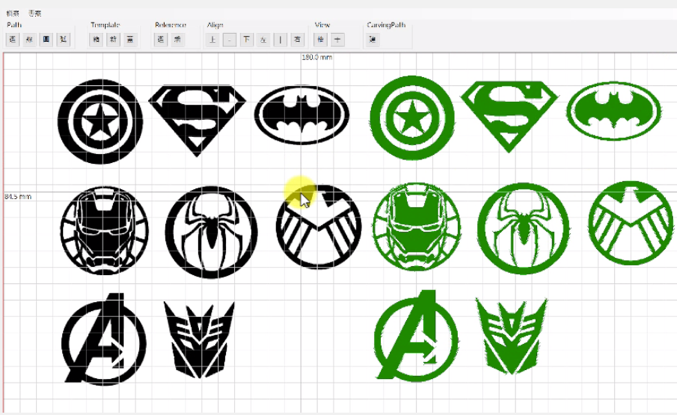Select the black Decepticon logo
677x415 pixels.
(x=199, y=340)
